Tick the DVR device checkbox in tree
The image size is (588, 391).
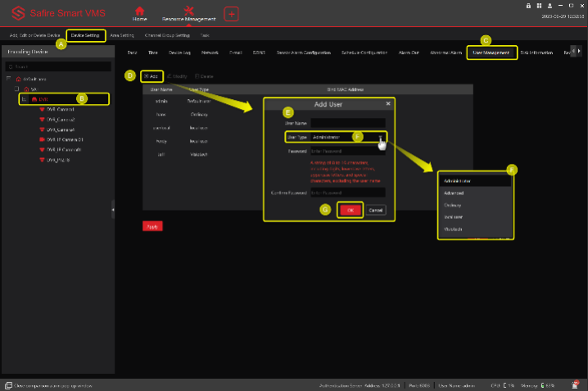[x=25, y=98]
